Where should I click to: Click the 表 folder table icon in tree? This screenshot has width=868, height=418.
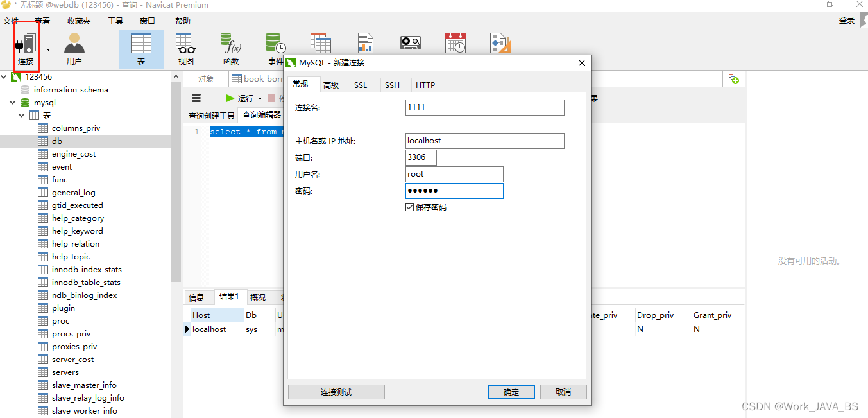33,116
